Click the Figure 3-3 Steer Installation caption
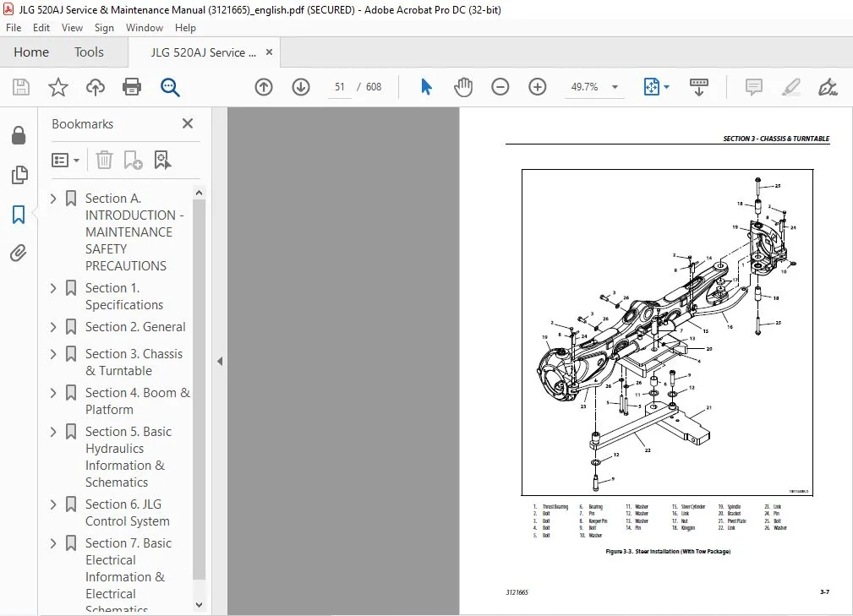 [668, 551]
